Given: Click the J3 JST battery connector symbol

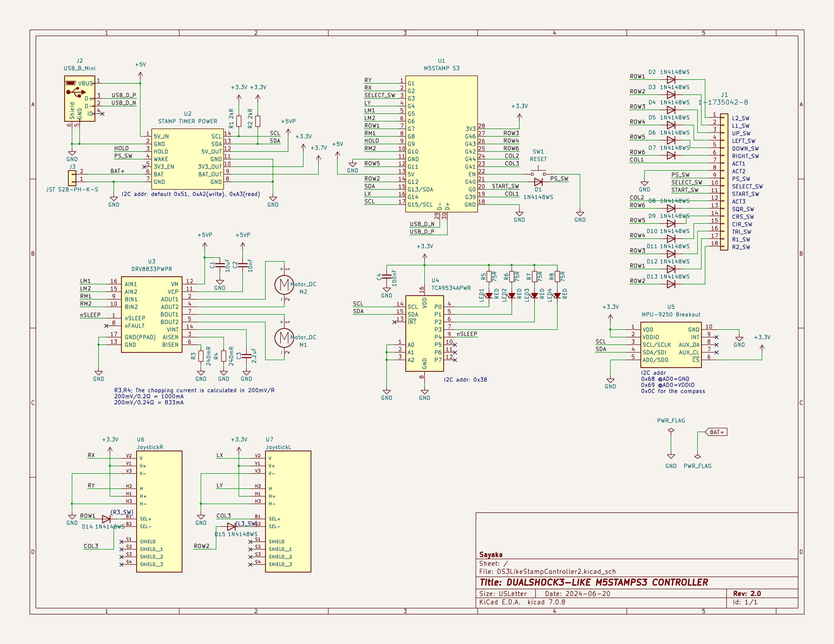Looking at the screenshot, I should click(72, 178).
